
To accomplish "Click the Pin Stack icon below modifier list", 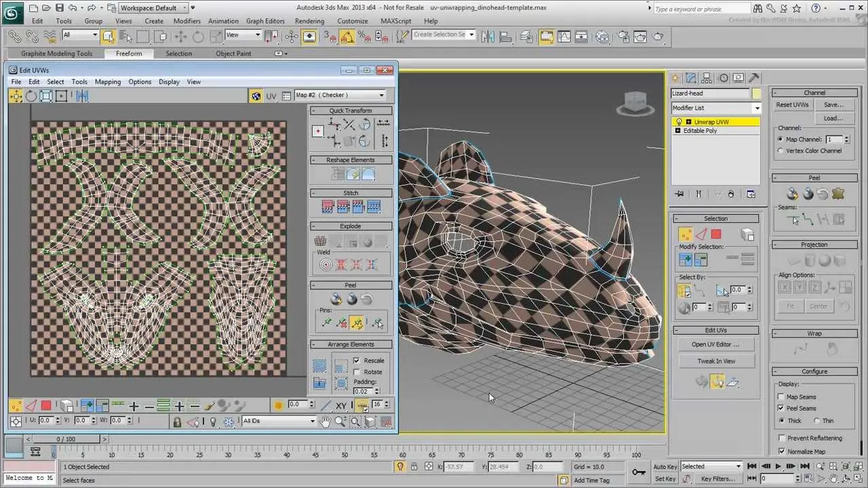I will click(x=680, y=195).
